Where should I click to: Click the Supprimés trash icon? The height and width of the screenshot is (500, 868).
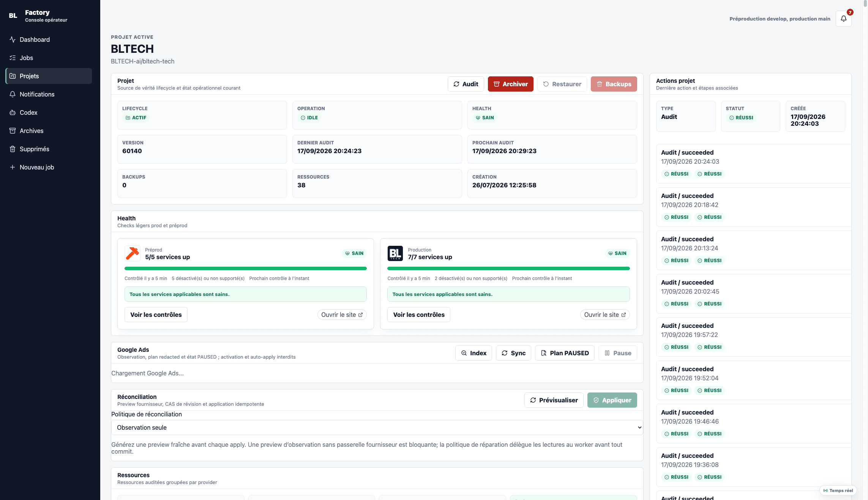13,149
